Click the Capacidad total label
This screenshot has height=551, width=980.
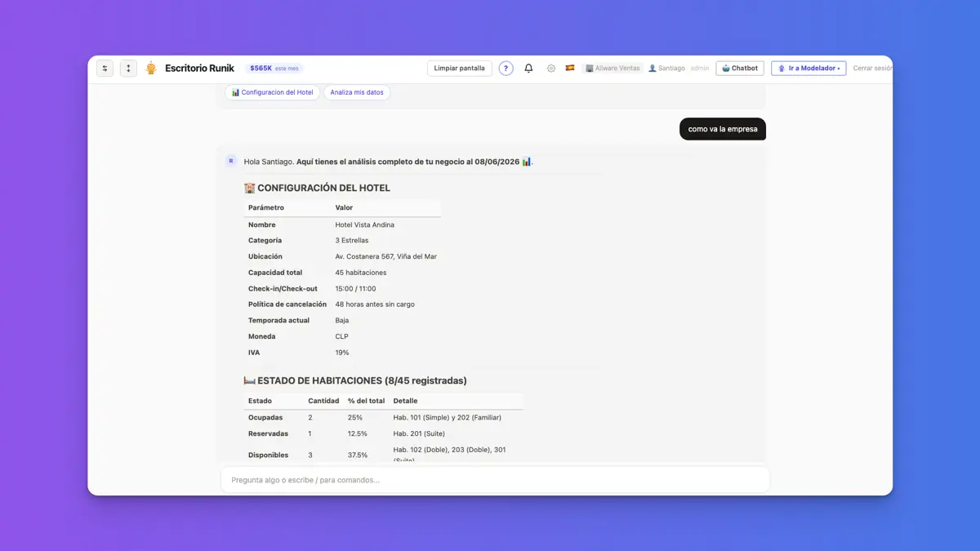coord(275,273)
